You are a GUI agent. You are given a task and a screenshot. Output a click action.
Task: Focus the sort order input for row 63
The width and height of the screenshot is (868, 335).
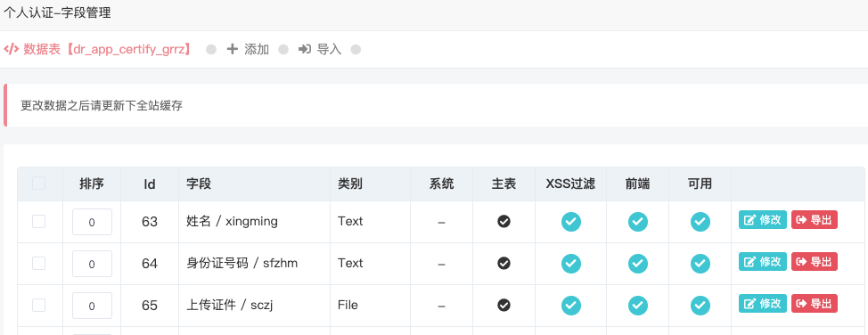click(92, 222)
